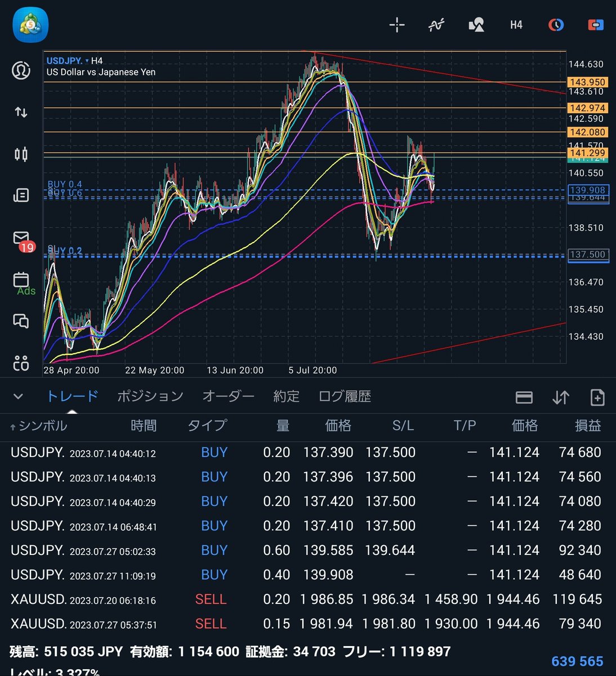The image size is (616, 676).
Task: Open the news list sidebar icon
Action: point(21,195)
